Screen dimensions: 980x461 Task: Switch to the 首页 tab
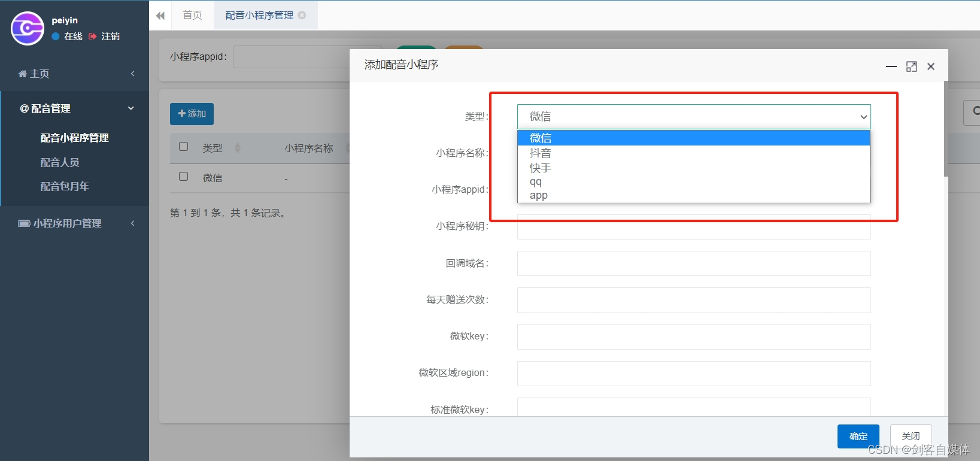[193, 15]
